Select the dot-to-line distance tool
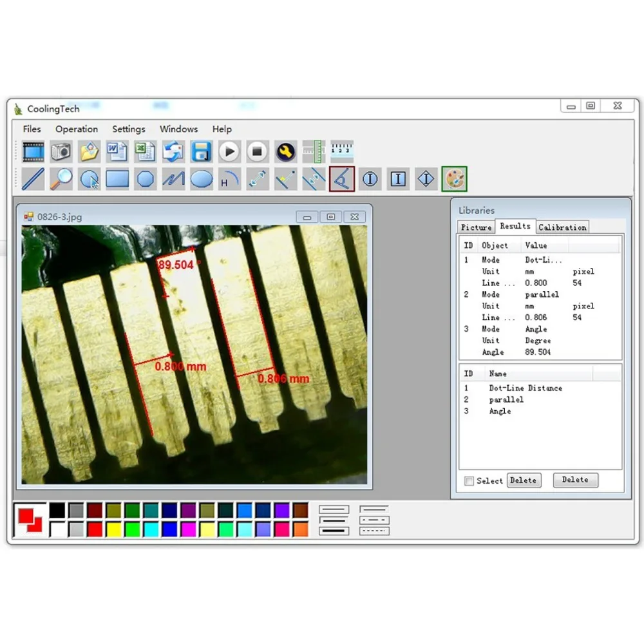 point(285,179)
